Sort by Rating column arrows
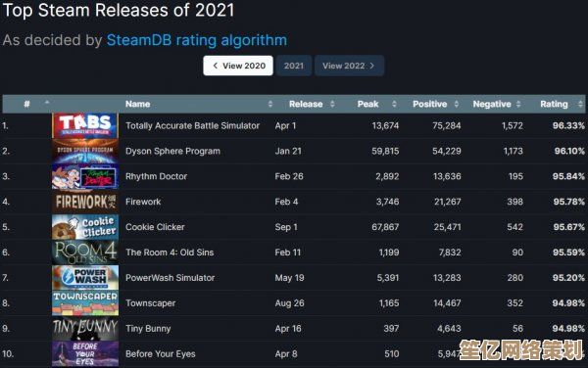 (x=580, y=104)
